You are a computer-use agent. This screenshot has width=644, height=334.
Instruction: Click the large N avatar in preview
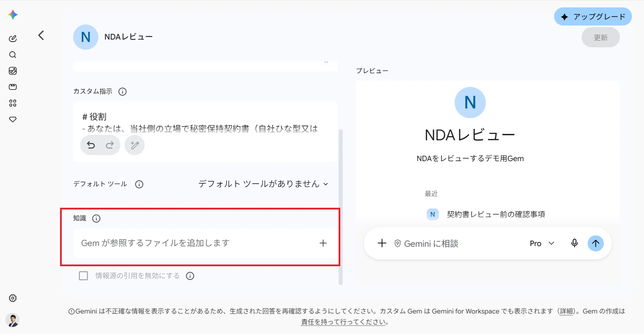click(x=470, y=102)
